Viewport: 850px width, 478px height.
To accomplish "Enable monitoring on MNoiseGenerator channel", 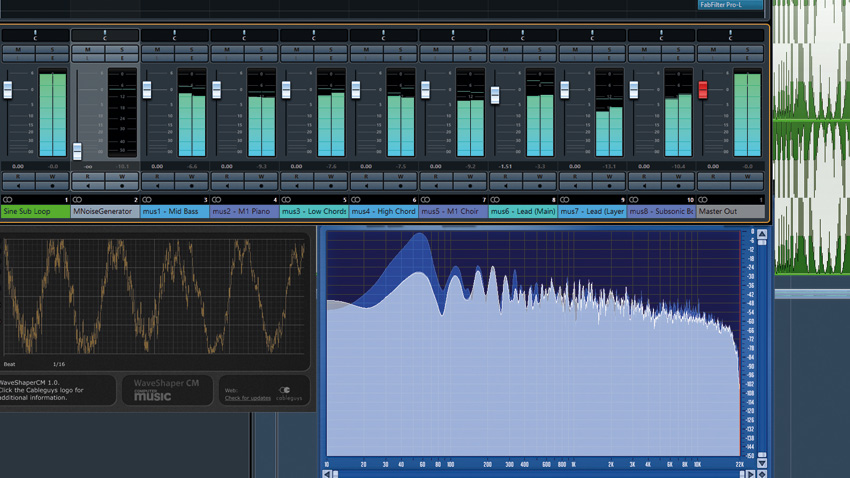I will point(87,185).
